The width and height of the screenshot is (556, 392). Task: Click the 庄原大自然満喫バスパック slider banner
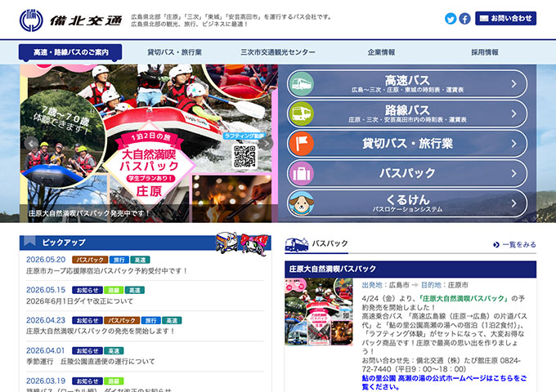149,144
